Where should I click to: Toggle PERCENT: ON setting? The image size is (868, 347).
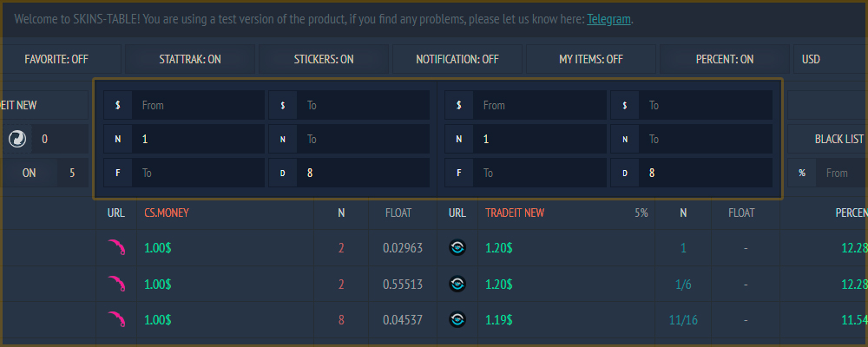coord(725,59)
